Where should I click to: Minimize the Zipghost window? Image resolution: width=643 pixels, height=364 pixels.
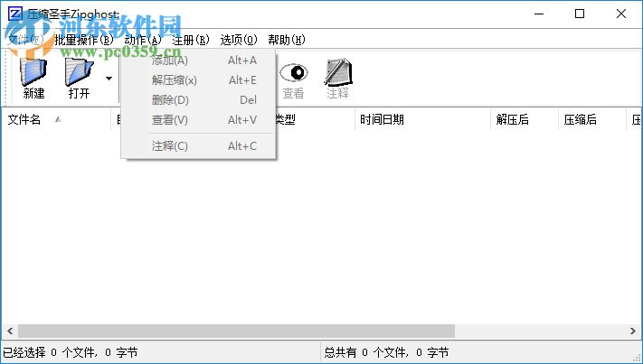[539, 14]
